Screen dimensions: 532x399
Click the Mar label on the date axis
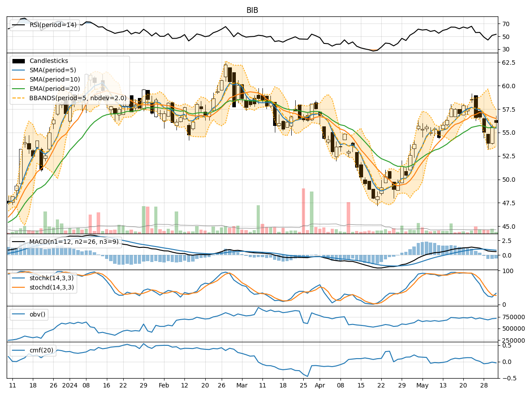click(x=242, y=386)
